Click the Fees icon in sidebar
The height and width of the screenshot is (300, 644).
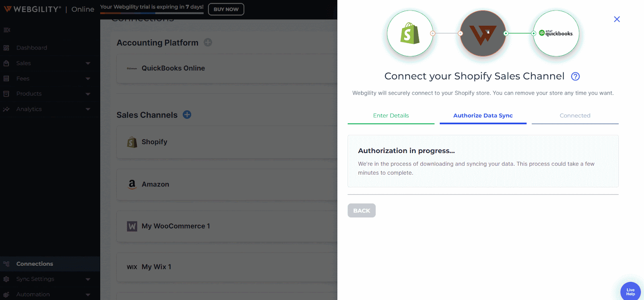(x=6, y=79)
